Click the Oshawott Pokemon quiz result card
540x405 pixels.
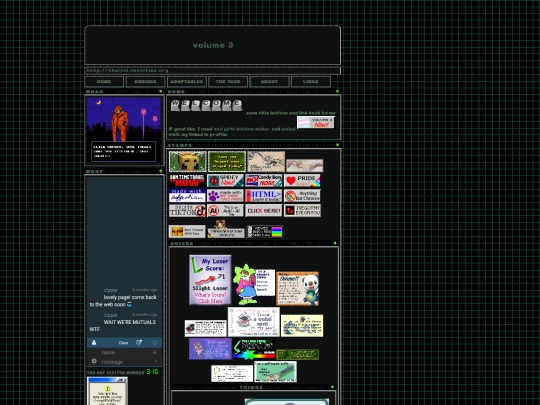click(x=298, y=289)
